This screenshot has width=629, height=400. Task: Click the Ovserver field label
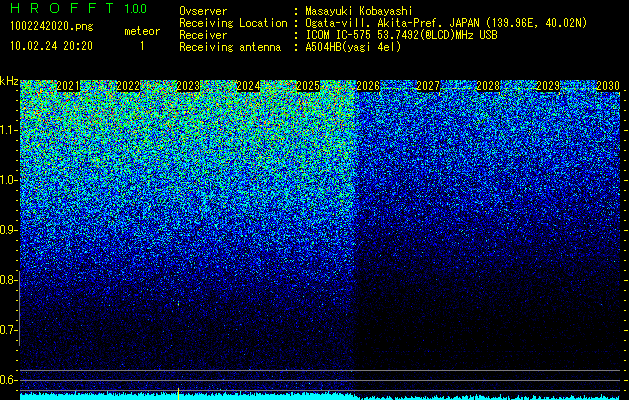pyautogui.click(x=203, y=11)
